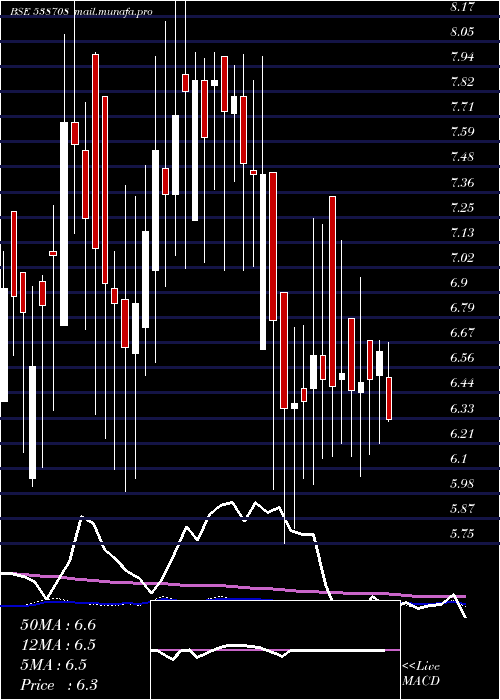Select the 6.67 price label
The image size is (500, 700).
click(462, 333)
